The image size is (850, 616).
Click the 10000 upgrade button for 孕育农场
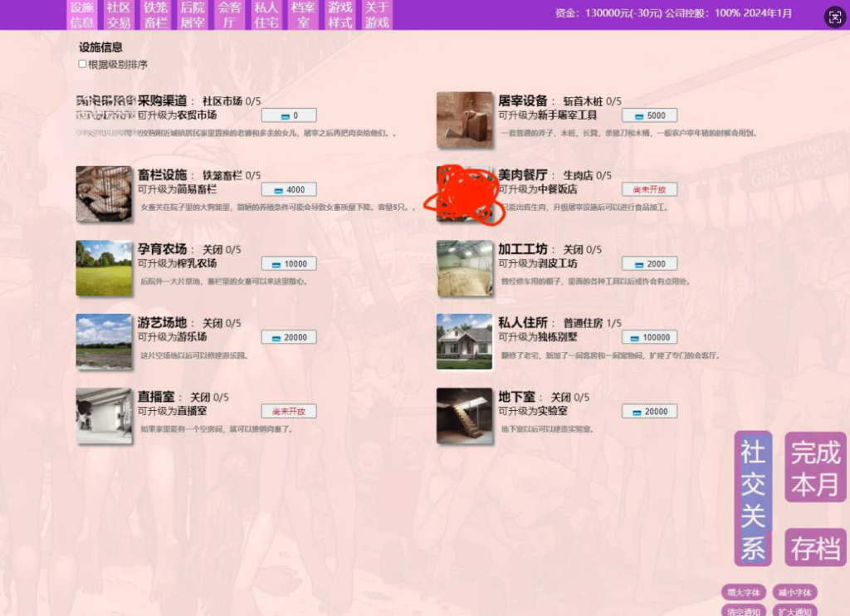click(289, 264)
